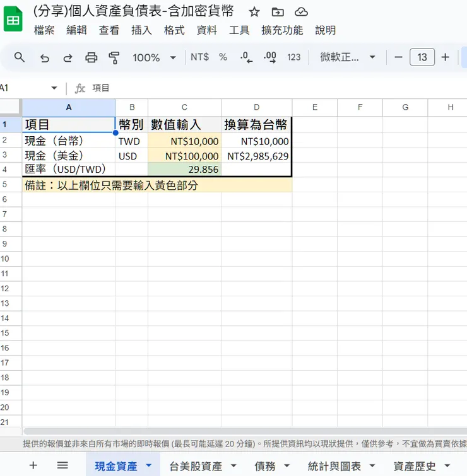Image resolution: width=467 pixels, height=476 pixels.
Task: Open the 查看 menu
Action: [109, 30]
